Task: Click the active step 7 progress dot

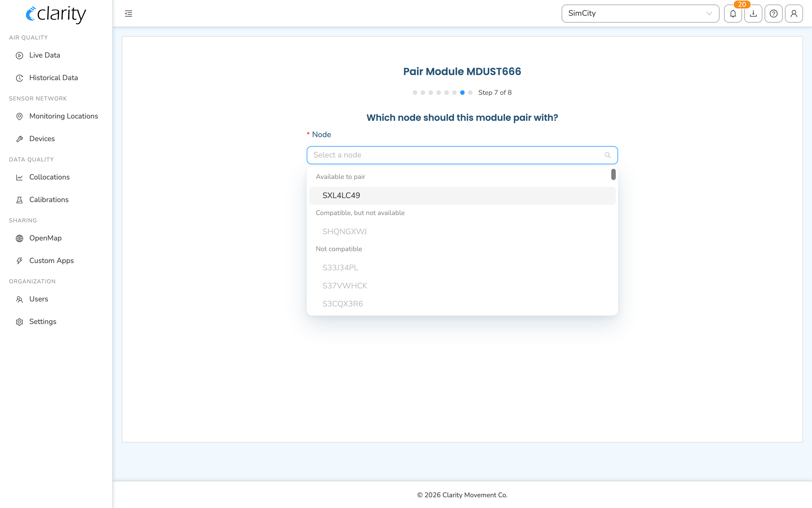Action: coord(462,93)
